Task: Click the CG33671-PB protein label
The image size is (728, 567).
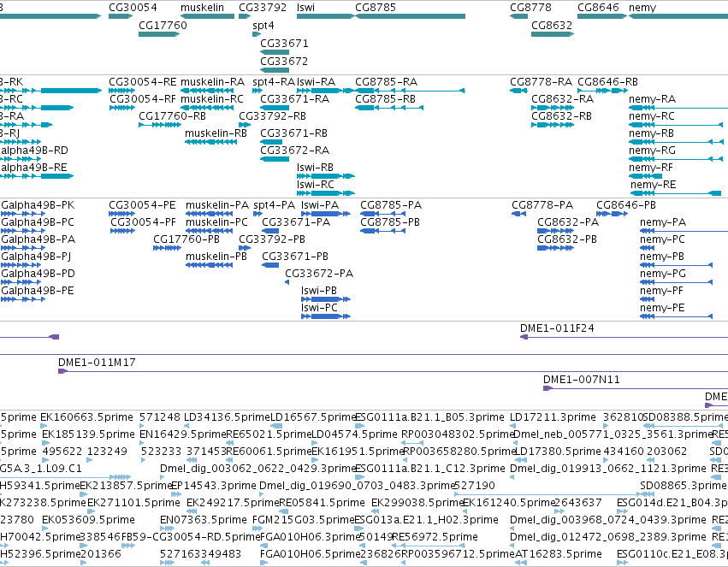Action: tap(295, 257)
